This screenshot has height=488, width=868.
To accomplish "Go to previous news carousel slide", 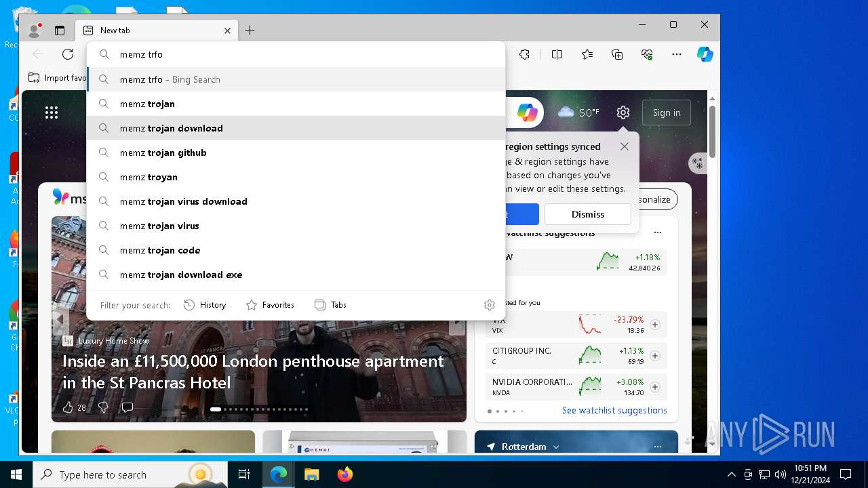I will coord(60,319).
